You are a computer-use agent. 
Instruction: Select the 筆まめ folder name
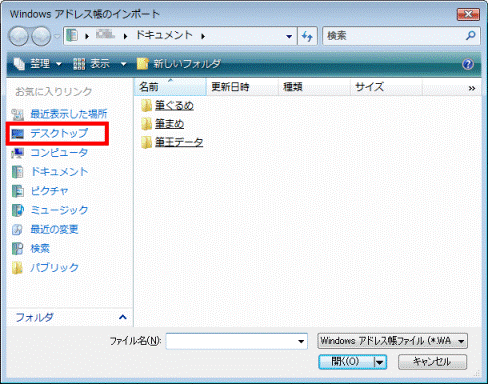click(x=170, y=124)
